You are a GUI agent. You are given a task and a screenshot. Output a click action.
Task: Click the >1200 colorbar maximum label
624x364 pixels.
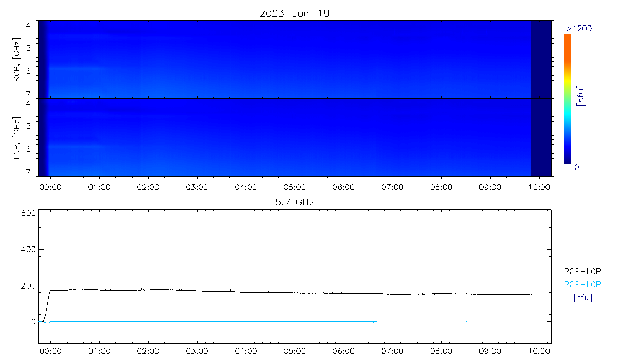(x=579, y=28)
